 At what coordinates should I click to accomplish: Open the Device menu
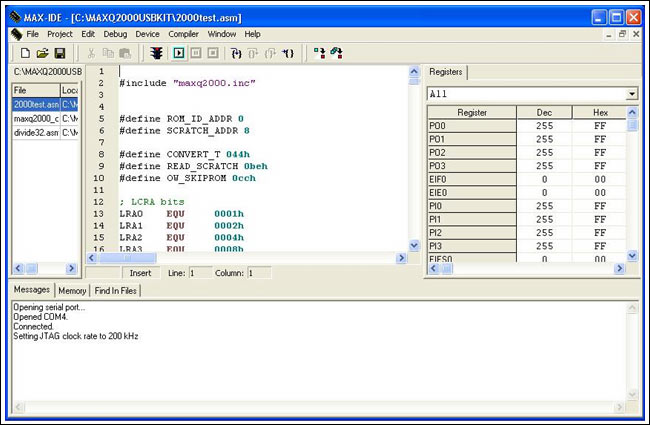click(x=147, y=34)
